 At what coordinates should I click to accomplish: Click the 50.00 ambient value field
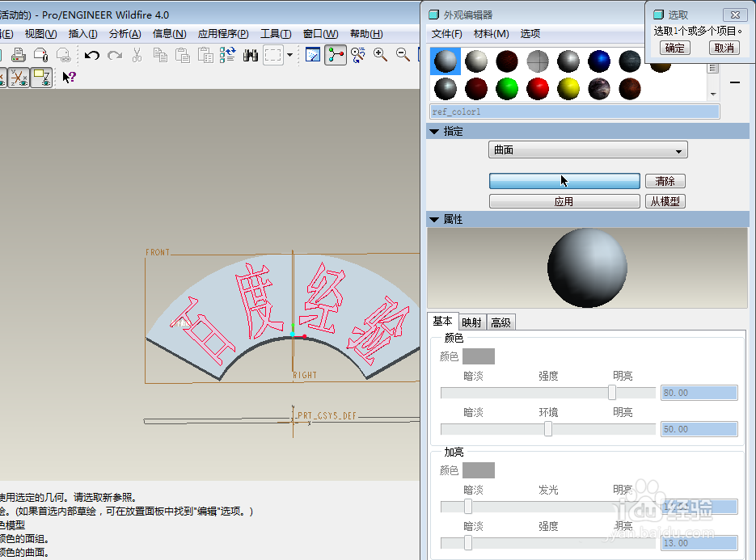[x=699, y=429]
